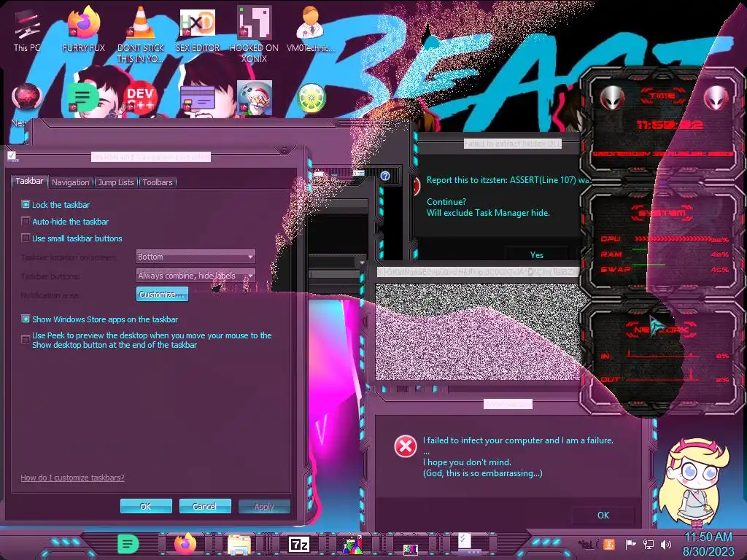
Task: Click the green chat app taskbar icon
Action: click(128, 544)
